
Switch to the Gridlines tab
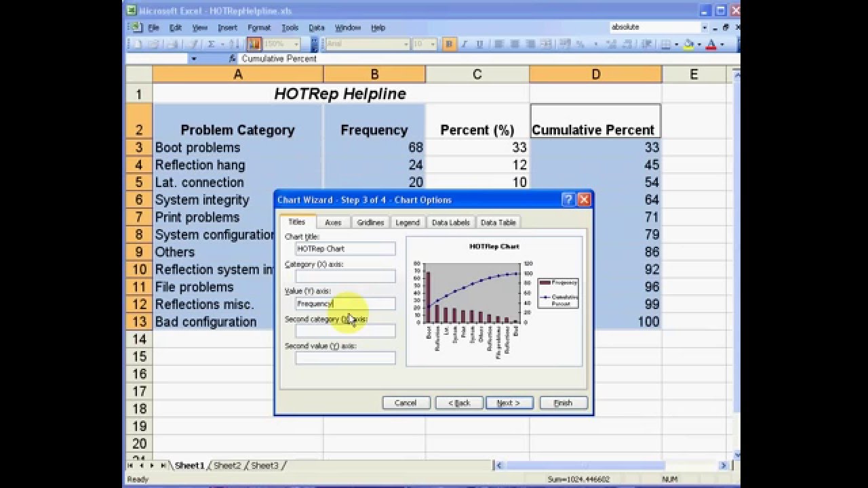(x=370, y=222)
